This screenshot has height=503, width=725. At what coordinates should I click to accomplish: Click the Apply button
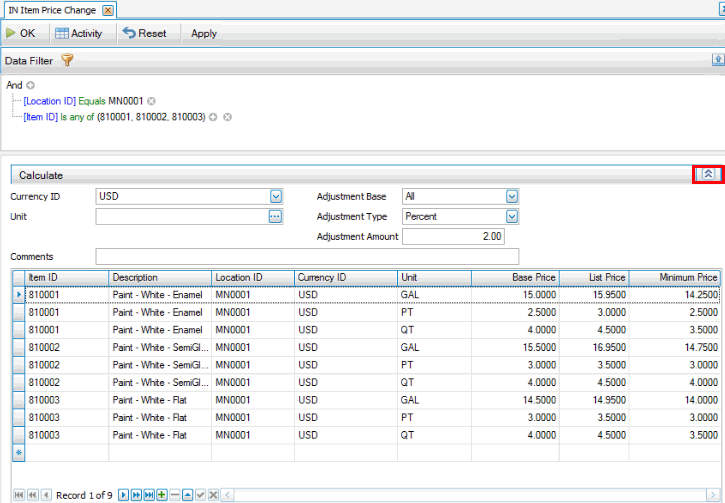[204, 33]
